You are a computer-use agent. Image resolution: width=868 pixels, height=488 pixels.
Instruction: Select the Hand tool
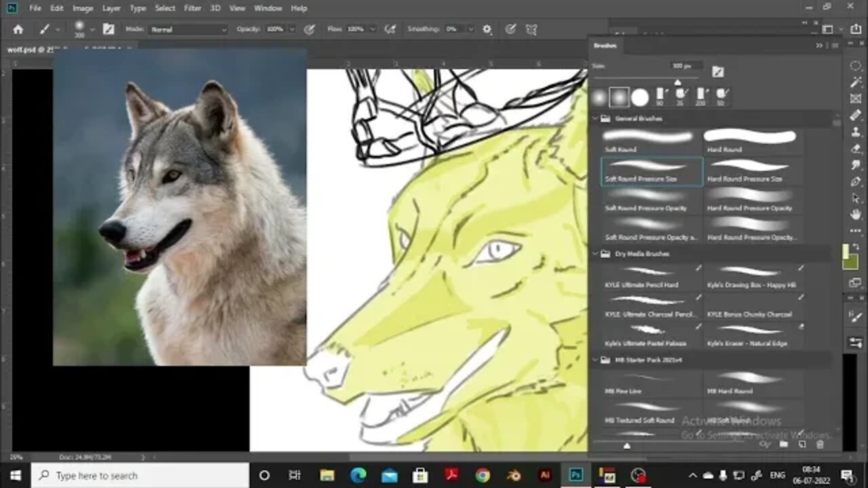coord(855,215)
